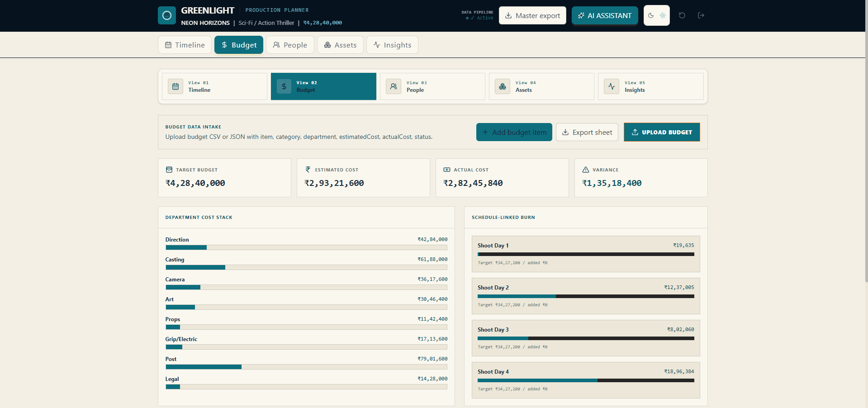This screenshot has width=868, height=408.
Task: Click the Shoot Day 2 burn bar
Action: tap(586, 296)
